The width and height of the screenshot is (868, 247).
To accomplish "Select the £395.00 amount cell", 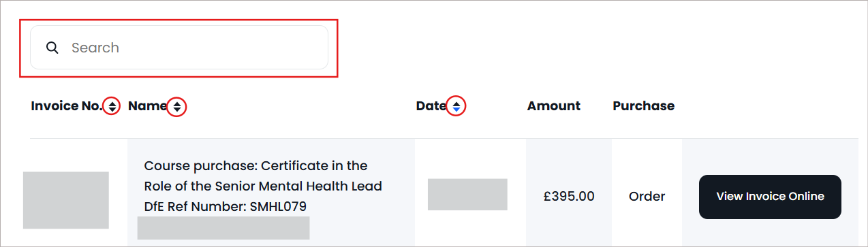I will (x=569, y=197).
